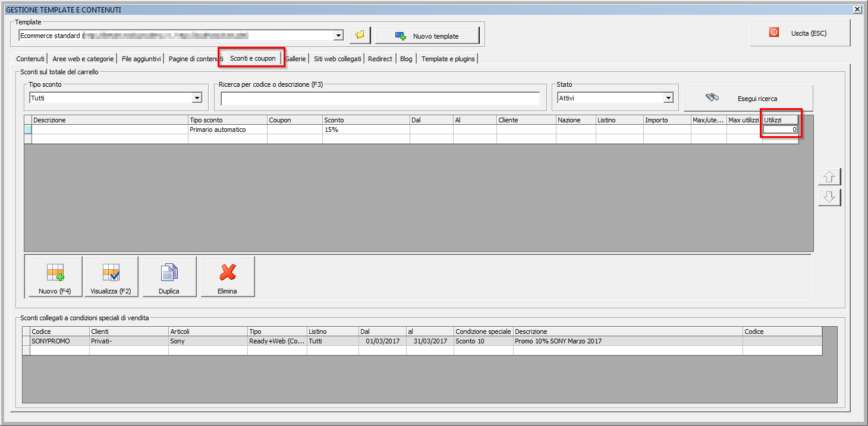Open Visualizza (F2) to view discount
This screenshot has height=426, width=868.
[x=111, y=276]
